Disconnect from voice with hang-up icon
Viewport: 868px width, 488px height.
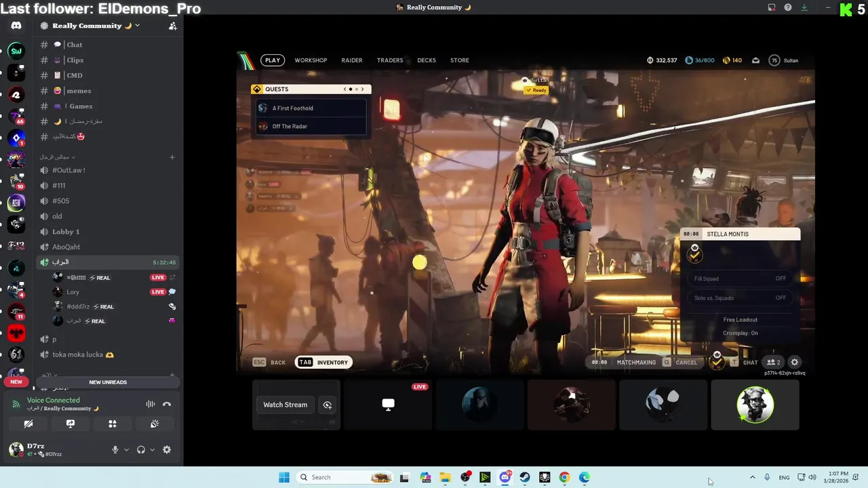[x=167, y=405]
